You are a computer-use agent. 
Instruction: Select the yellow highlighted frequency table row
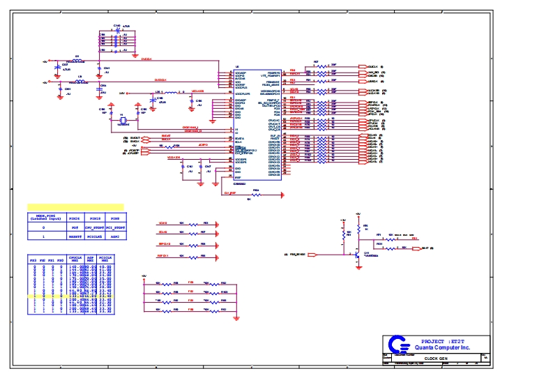point(70,296)
